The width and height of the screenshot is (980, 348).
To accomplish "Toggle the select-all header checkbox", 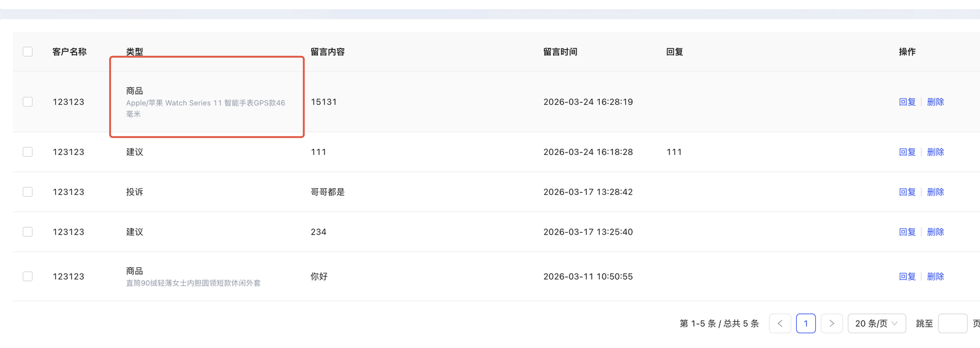I will click(28, 51).
